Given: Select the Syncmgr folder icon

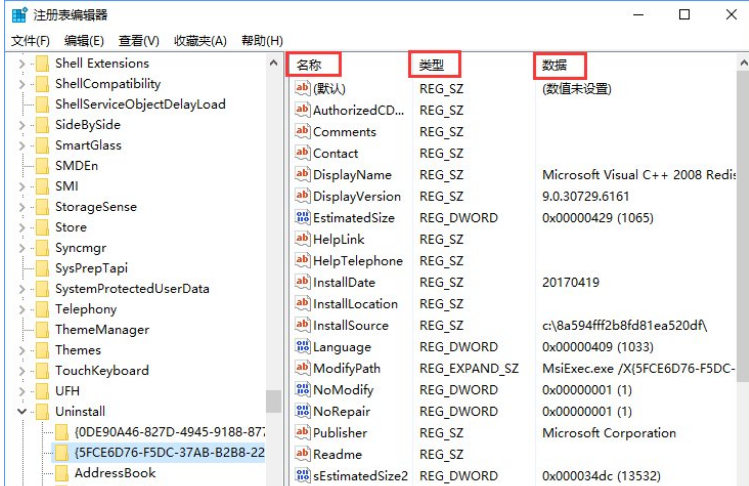Looking at the screenshot, I should pos(43,248).
